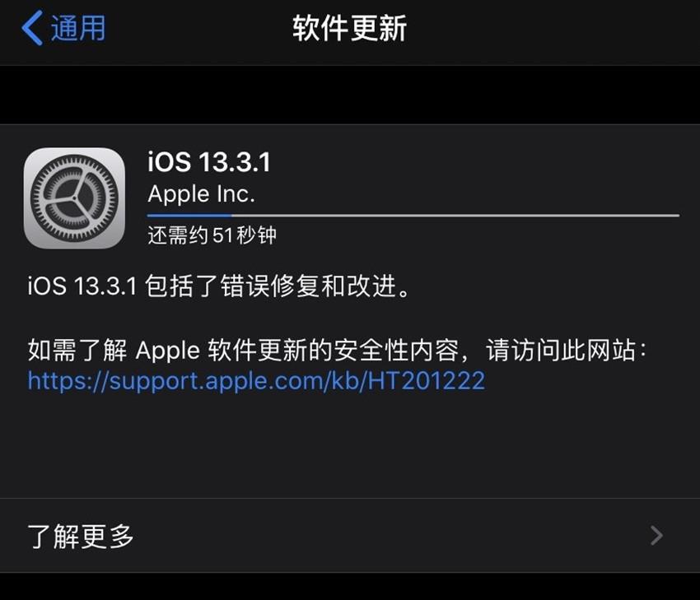Tap the 还需约51秒钟 remaining time text

[x=212, y=235]
